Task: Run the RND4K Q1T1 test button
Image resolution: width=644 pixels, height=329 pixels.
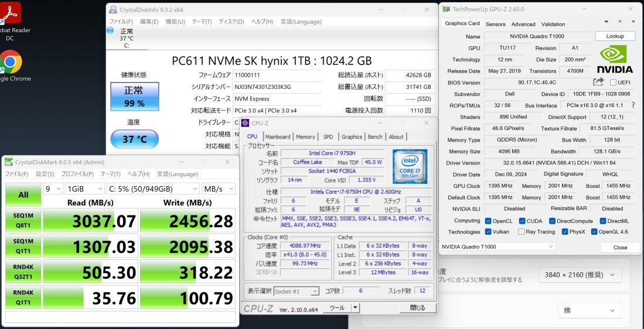Action: (23, 297)
